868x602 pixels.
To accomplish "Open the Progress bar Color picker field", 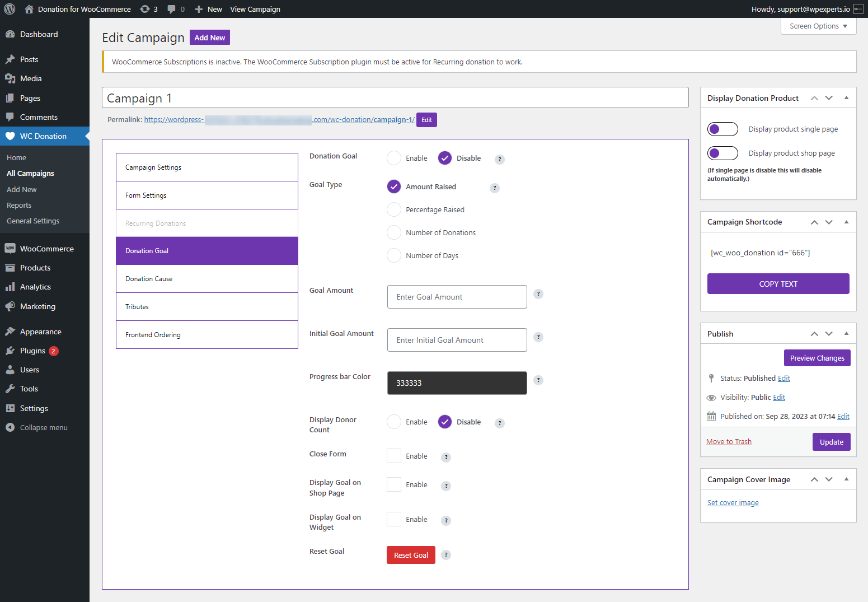I will tap(457, 383).
